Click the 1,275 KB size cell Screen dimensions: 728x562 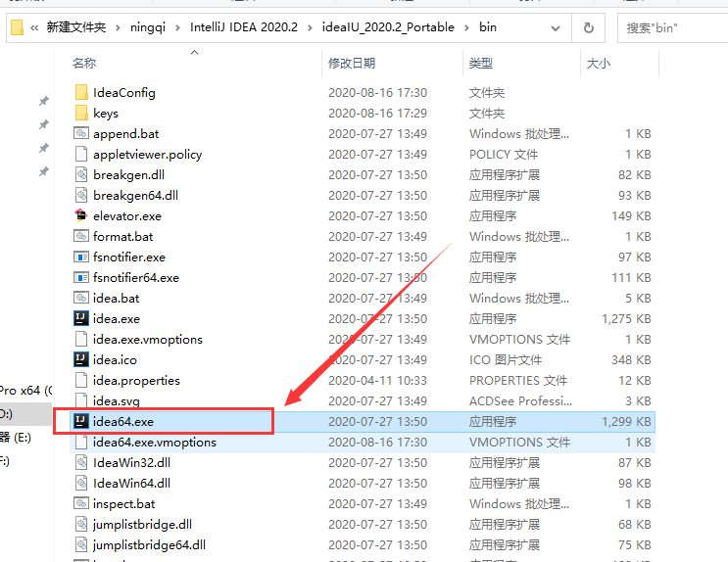tap(626, 318)
